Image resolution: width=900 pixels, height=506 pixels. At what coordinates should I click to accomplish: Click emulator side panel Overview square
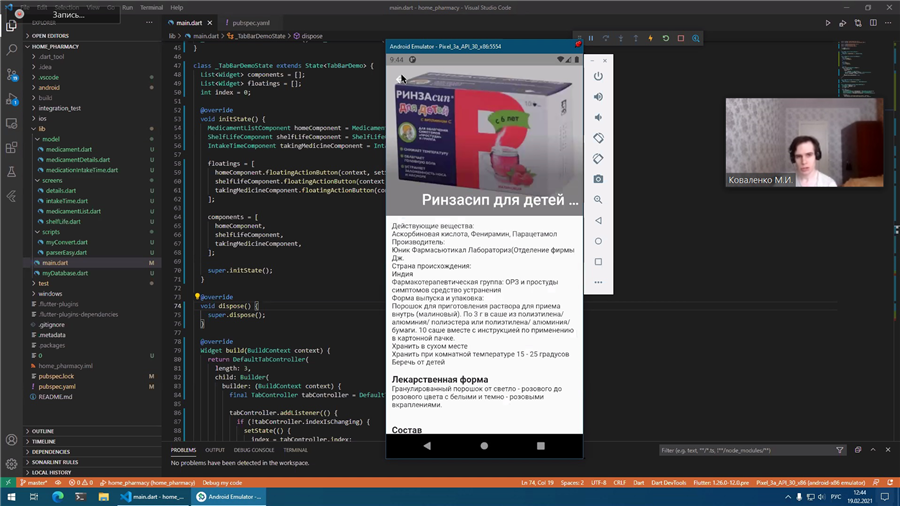[x=598, y=262]
